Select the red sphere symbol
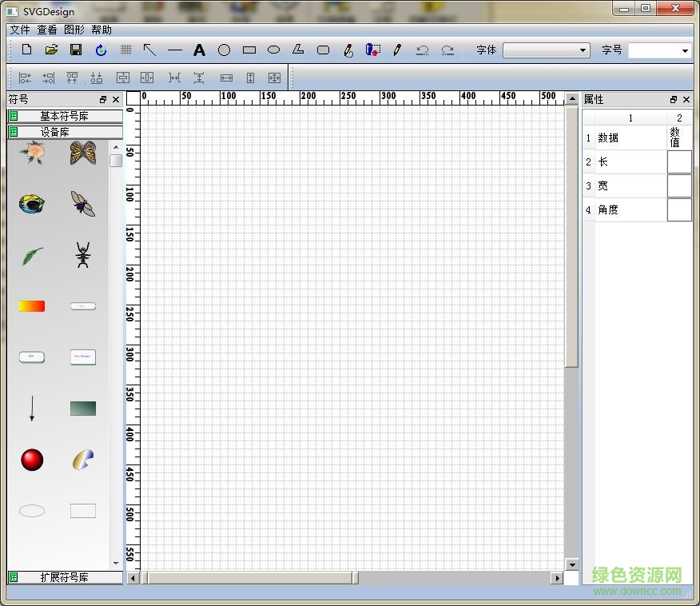The height and width of the screenshot is (606, 700). click(32, 460)
